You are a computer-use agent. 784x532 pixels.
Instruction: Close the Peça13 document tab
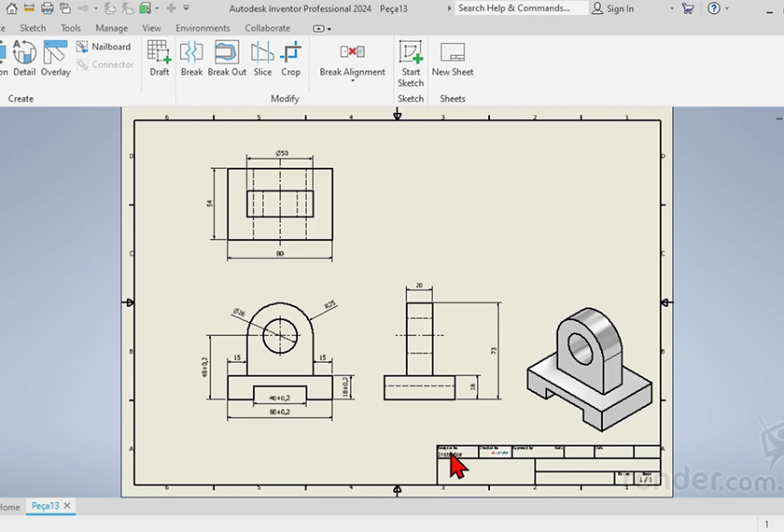point(67,506)
